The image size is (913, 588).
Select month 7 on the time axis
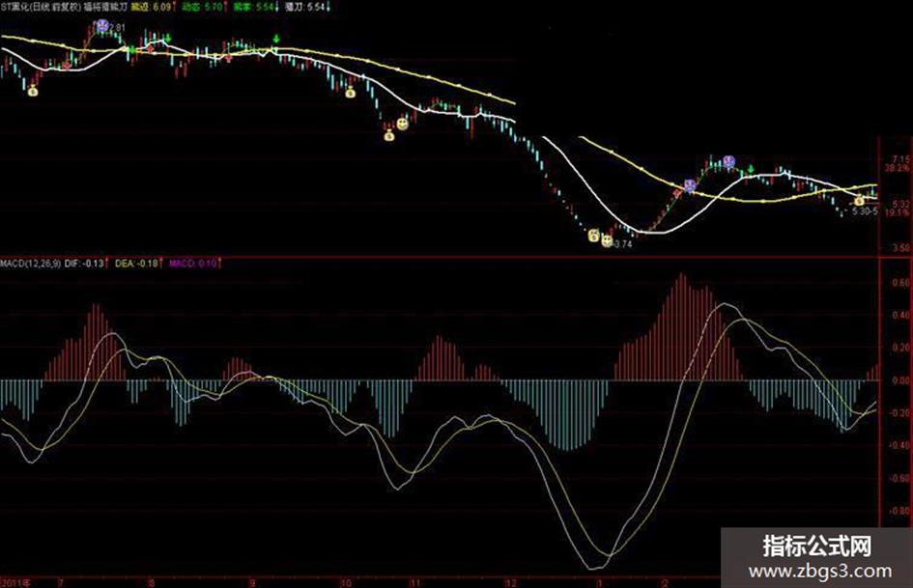tap(61, 583)
